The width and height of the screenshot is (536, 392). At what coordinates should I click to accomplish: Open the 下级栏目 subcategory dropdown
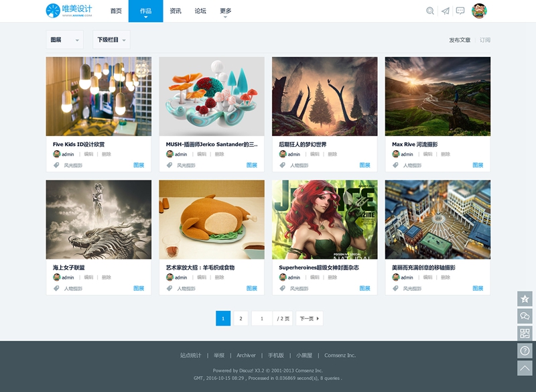pyautogui.click(x=111, y=40)
